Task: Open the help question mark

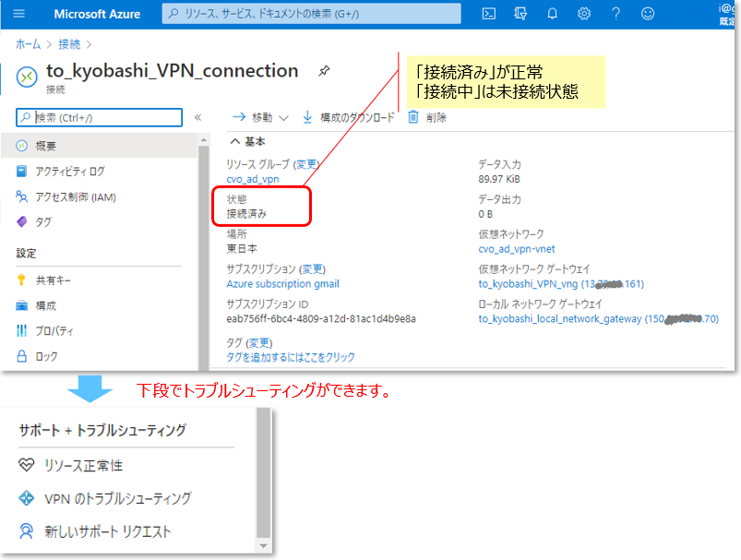Action: [616, 14]
